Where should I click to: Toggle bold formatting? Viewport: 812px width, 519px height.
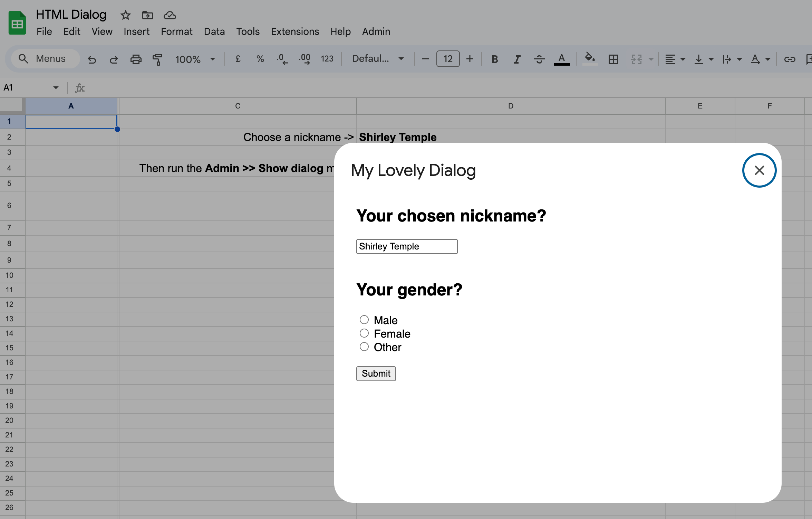coord(494,59)
